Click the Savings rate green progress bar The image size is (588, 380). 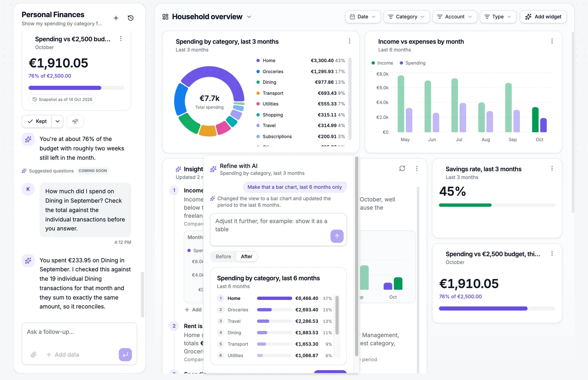(497, 205)
